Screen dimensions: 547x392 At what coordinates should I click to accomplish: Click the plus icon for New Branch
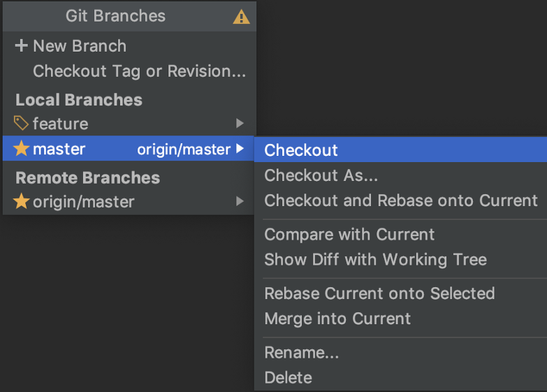(21, 46)
